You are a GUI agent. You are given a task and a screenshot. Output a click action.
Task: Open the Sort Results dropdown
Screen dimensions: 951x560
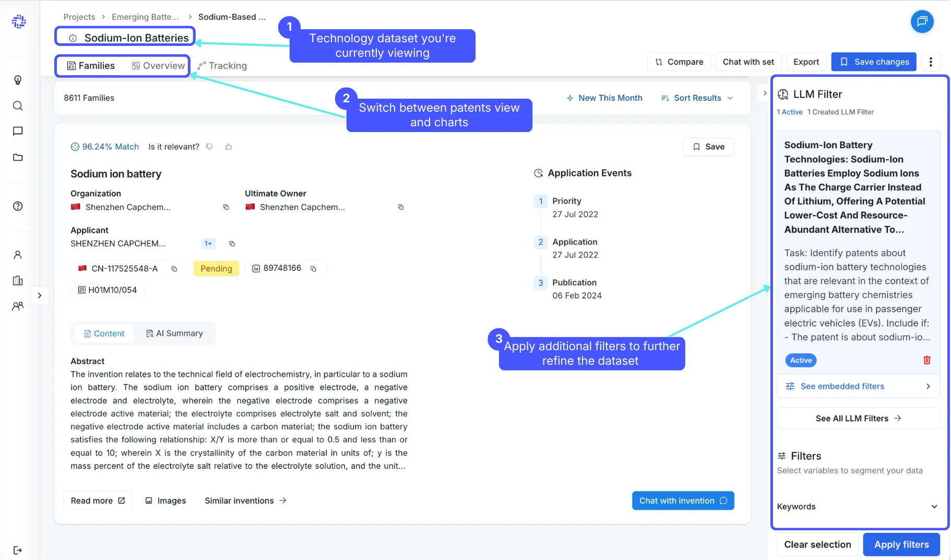tap(697, 98)
